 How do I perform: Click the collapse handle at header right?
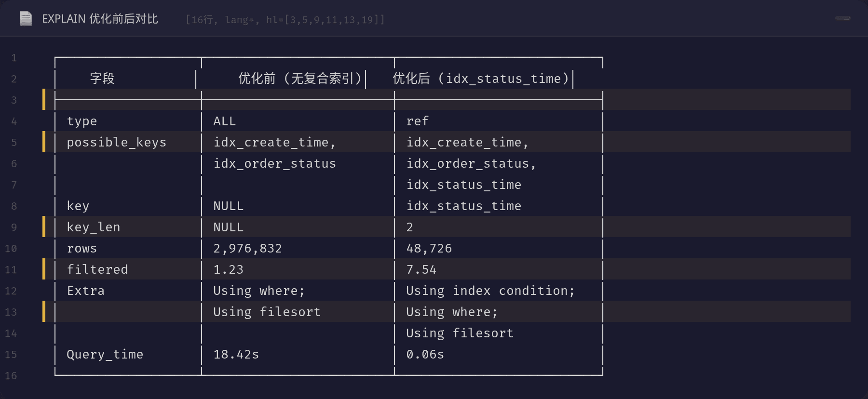tap(842, 18)
